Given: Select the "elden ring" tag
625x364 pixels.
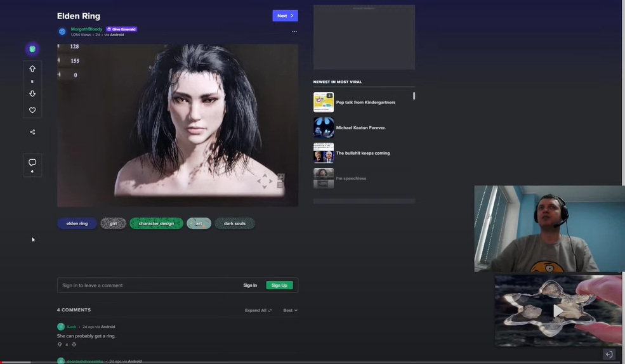Looking at the screenshot, I should [77, 223].
